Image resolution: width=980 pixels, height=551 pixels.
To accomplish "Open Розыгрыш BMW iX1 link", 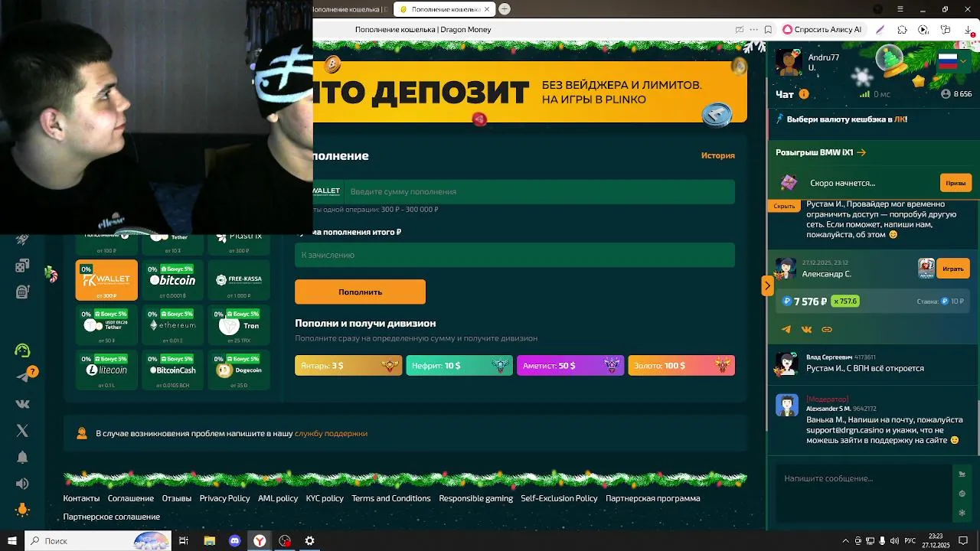I will (x=821, y=152).
